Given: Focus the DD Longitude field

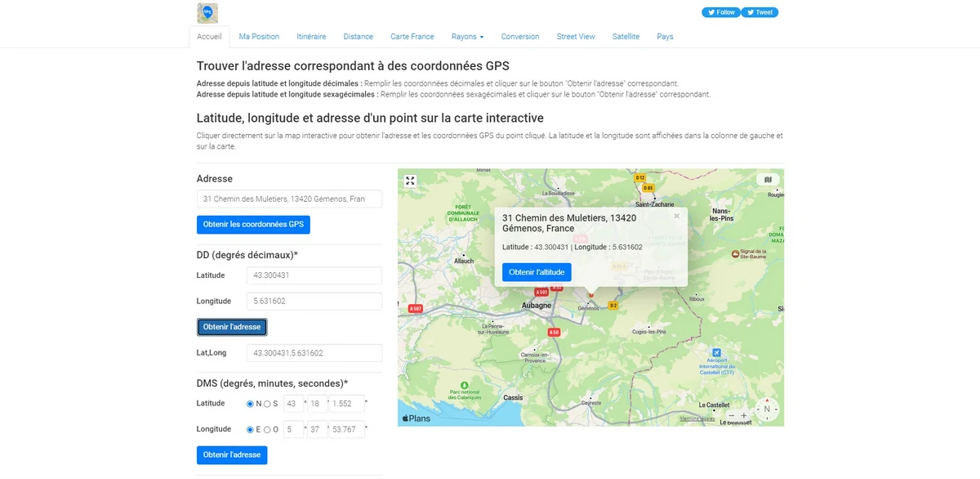Looking at the screenshot, I should (314, 302).
